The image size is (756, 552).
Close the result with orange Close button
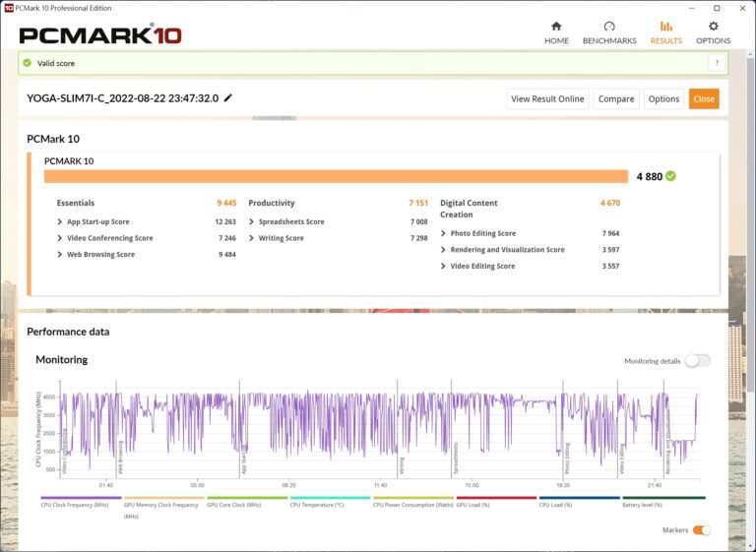click(x=704, y=98)
